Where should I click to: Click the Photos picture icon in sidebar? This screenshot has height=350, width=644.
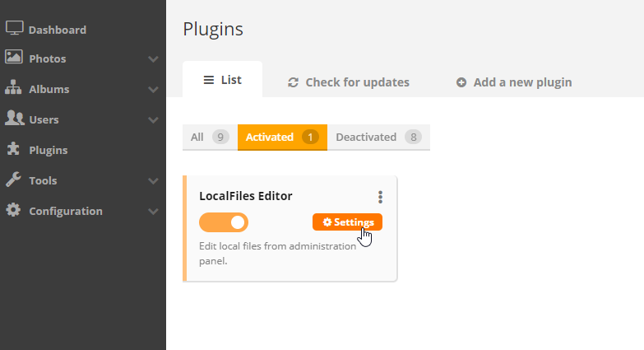click(x=14, y=58)
